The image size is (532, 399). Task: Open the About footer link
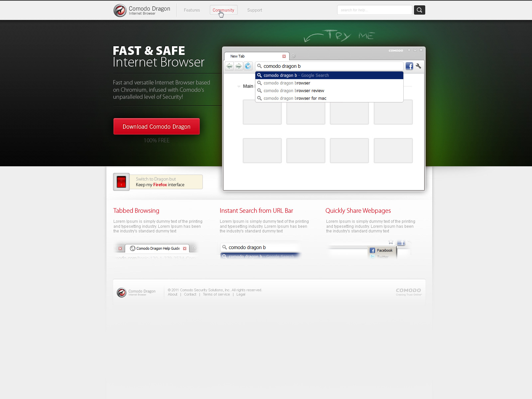pyautogui.click(x=173, y=295)
